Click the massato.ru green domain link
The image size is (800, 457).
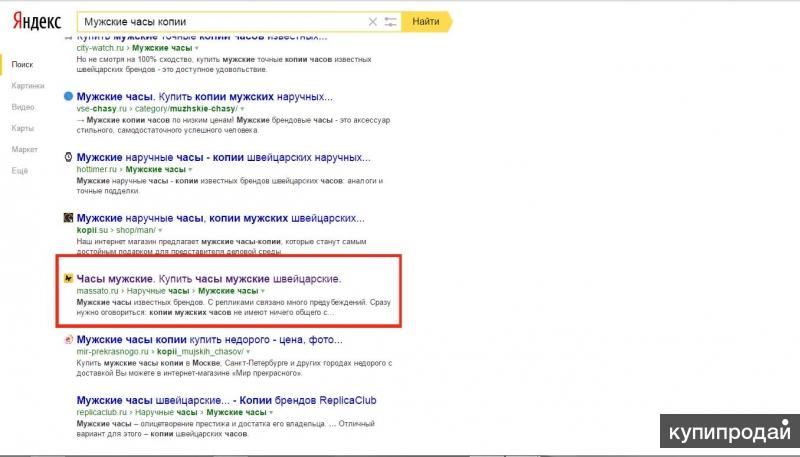[x=97, y=291]
